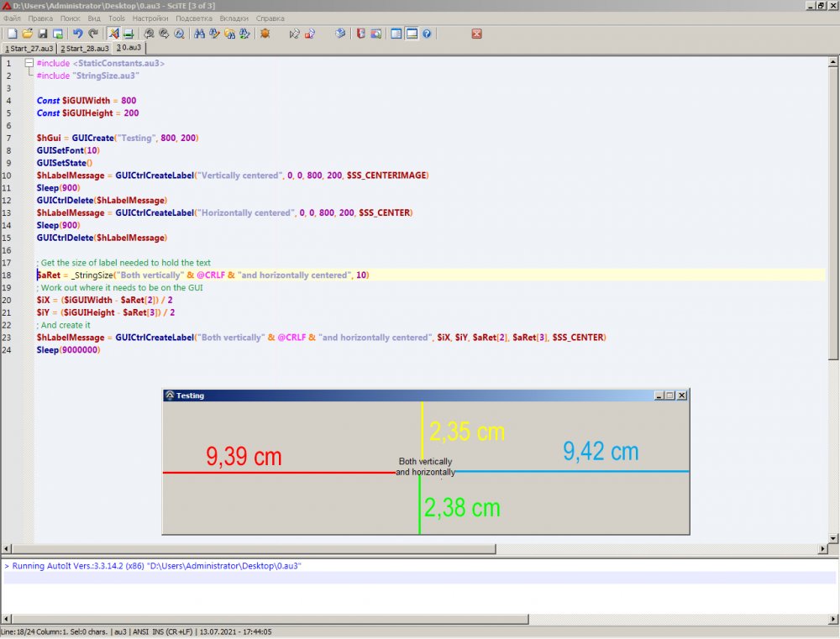Open the Подсветка menu
Image resolution: width=840 pixels, height=639 pixels.
pyautogui.click(x=194, y=18)
